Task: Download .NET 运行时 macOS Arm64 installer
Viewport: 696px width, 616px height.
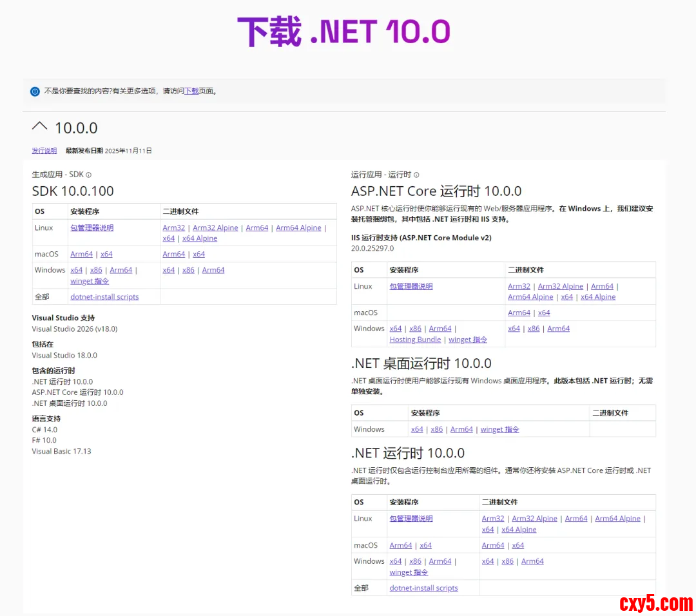Action: 401,546
